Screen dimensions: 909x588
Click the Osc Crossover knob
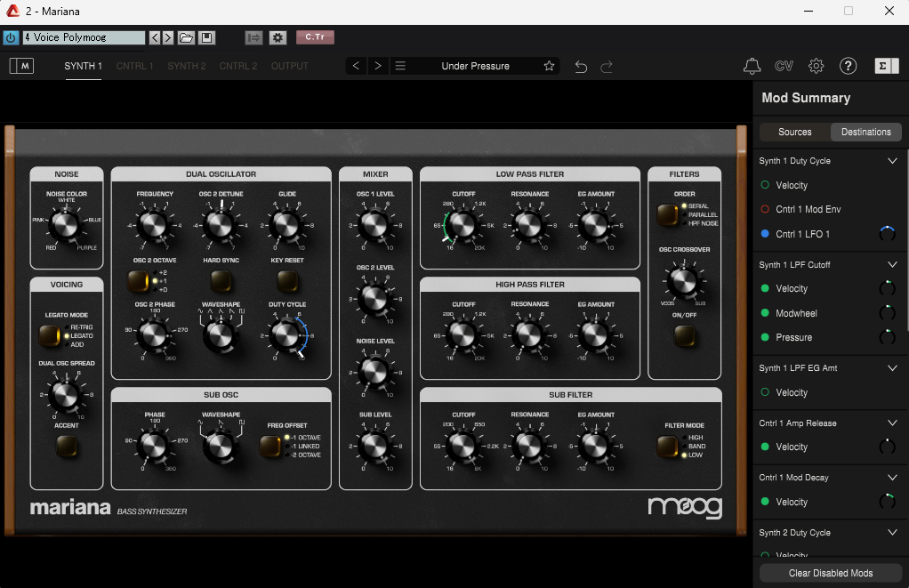click(x=683, y=281)
